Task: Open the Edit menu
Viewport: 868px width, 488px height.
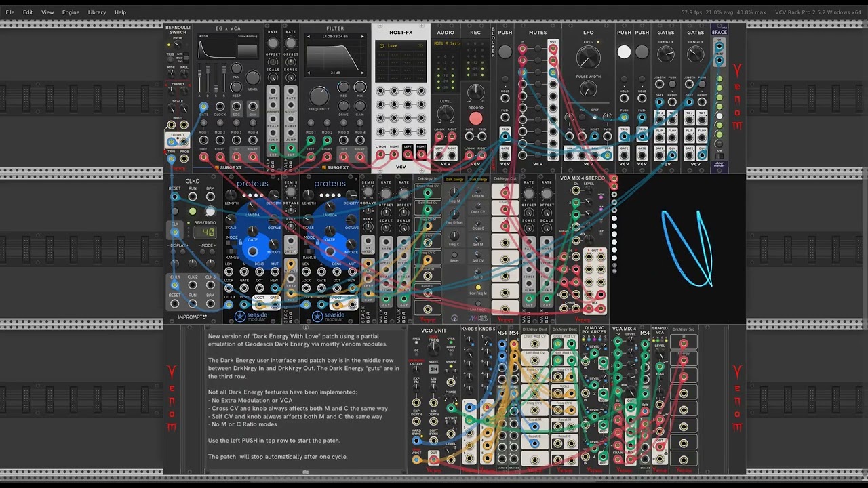Action: point(28,12)
